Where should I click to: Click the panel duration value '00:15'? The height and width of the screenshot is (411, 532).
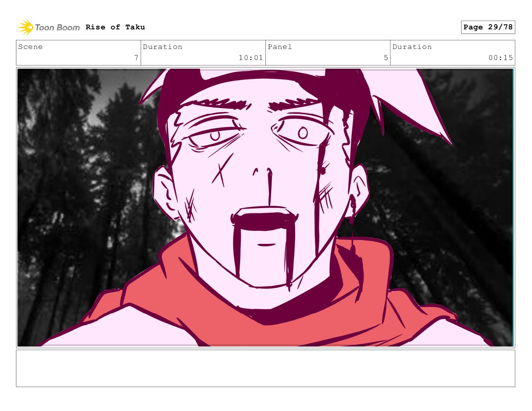coord(500,58)
